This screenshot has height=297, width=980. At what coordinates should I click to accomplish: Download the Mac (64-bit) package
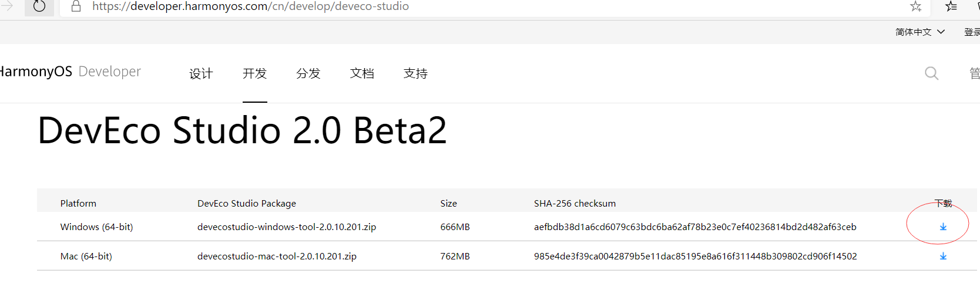[943, 256]
